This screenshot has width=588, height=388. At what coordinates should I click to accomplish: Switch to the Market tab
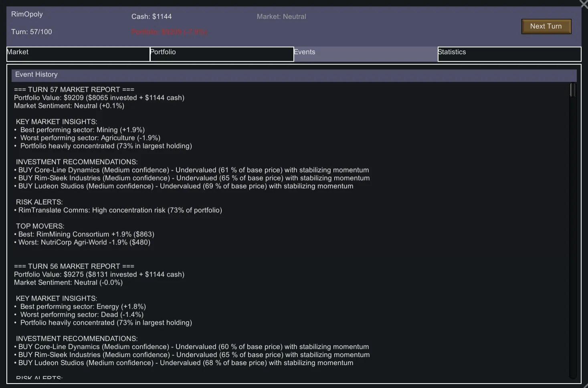78,54
